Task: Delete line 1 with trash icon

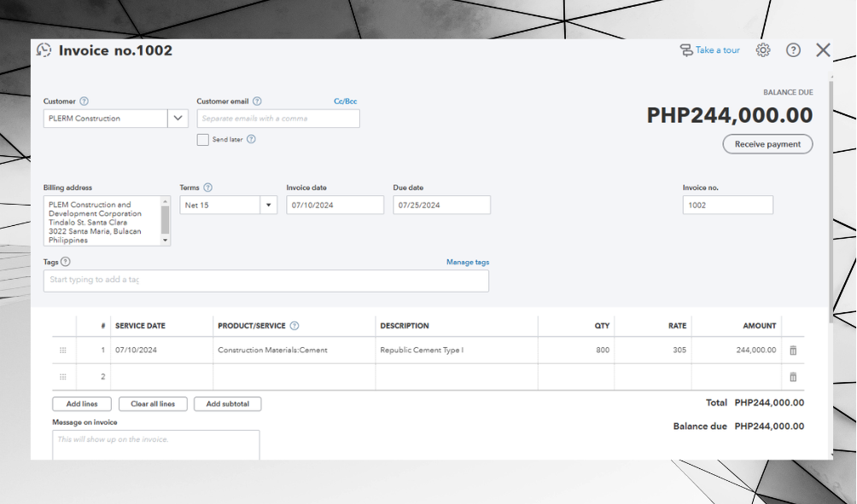Action: (793, 350)
